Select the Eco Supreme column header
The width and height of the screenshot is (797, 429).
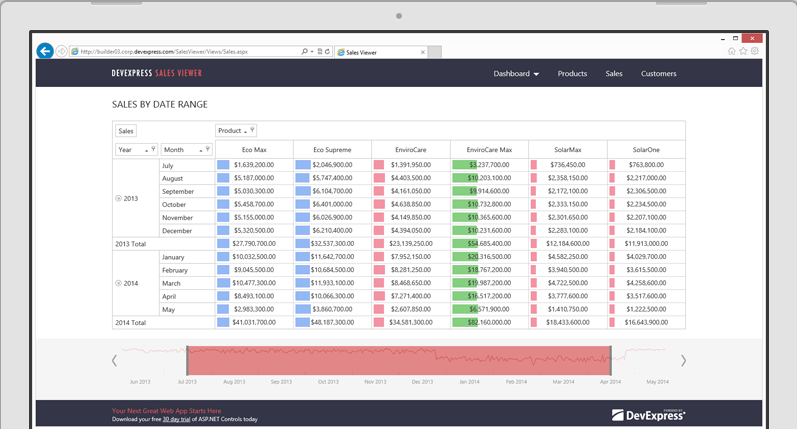332,150
